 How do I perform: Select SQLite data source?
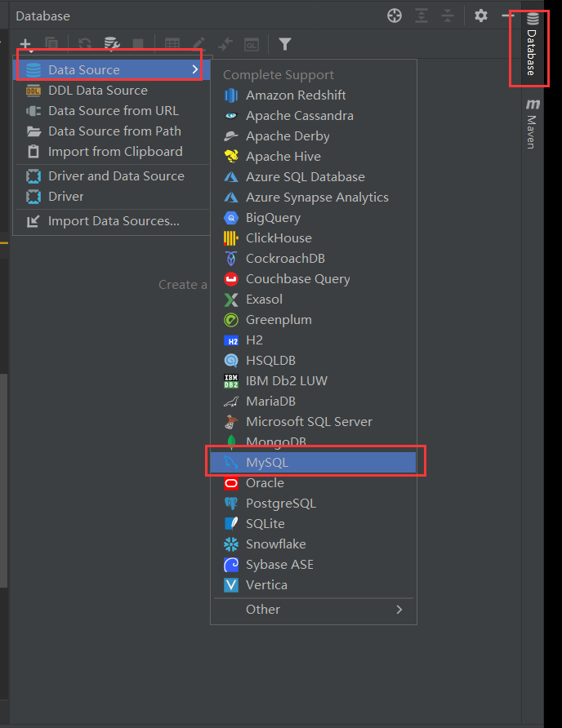314,524
